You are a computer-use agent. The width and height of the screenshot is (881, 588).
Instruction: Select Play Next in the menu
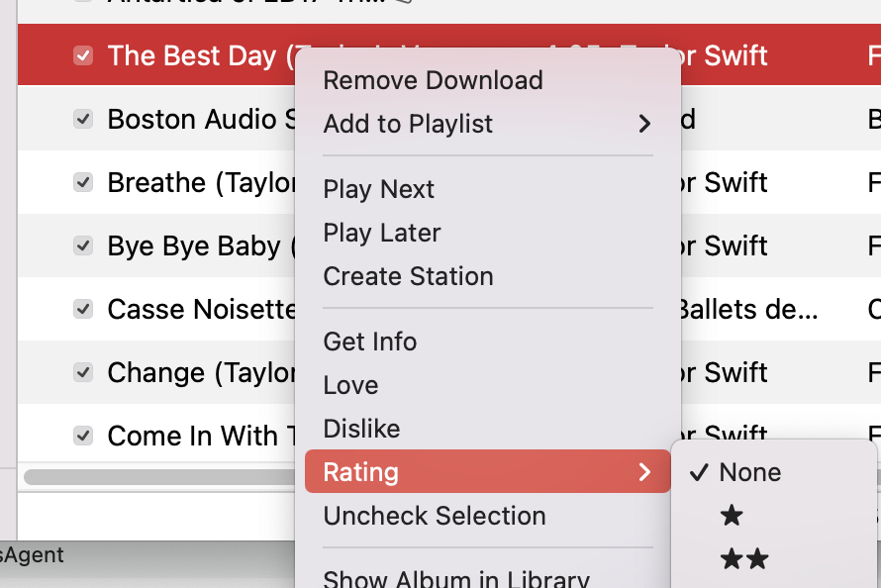pos(379,189)
